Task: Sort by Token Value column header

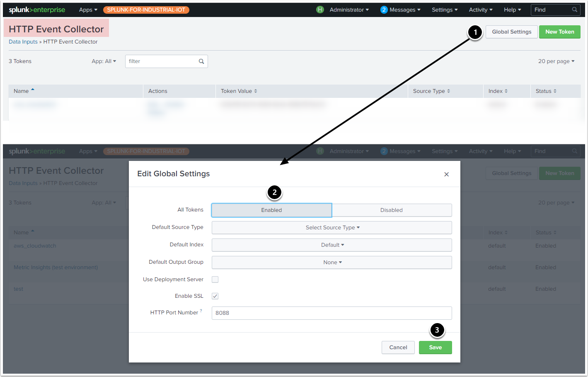Action: coord(239,91)
